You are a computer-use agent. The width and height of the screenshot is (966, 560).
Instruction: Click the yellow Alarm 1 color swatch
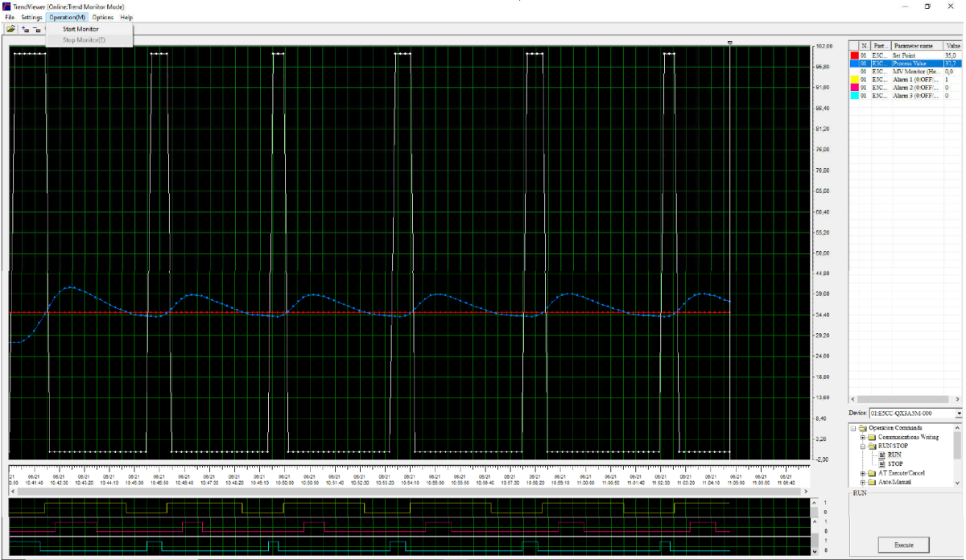855,80
